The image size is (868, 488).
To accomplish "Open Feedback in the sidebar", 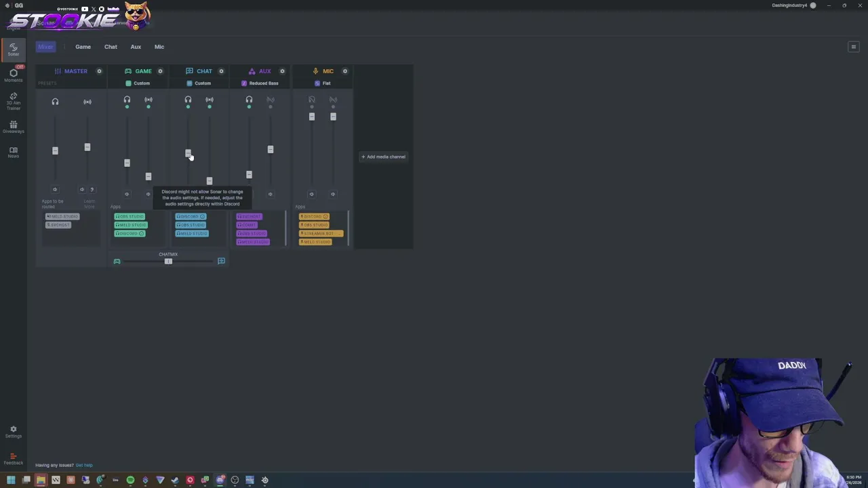I will 13,459.
